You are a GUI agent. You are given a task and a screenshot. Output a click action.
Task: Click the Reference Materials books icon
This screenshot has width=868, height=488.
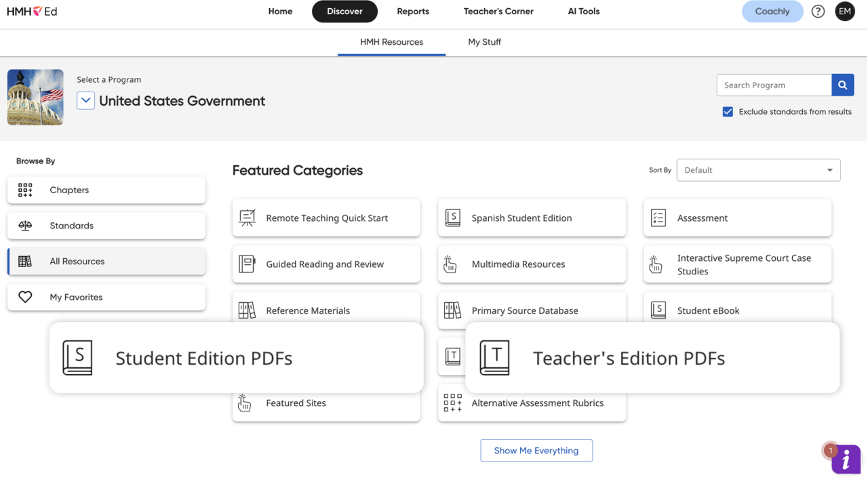point(248,310)
